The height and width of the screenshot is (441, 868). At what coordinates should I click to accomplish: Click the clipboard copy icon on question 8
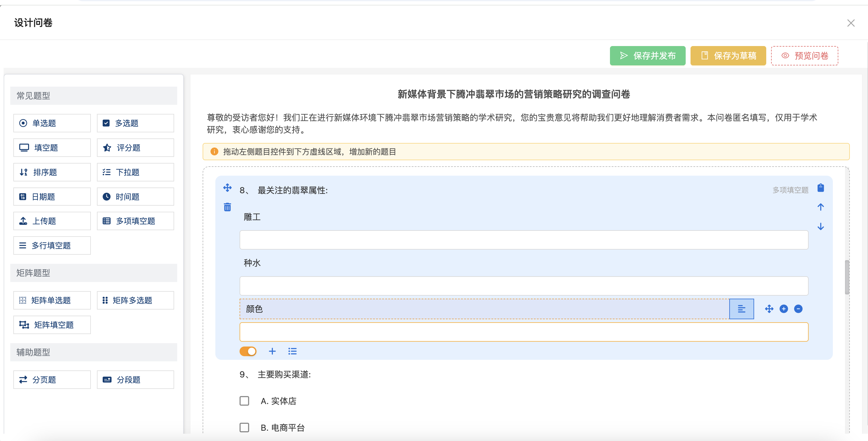[x=820, y=188]
